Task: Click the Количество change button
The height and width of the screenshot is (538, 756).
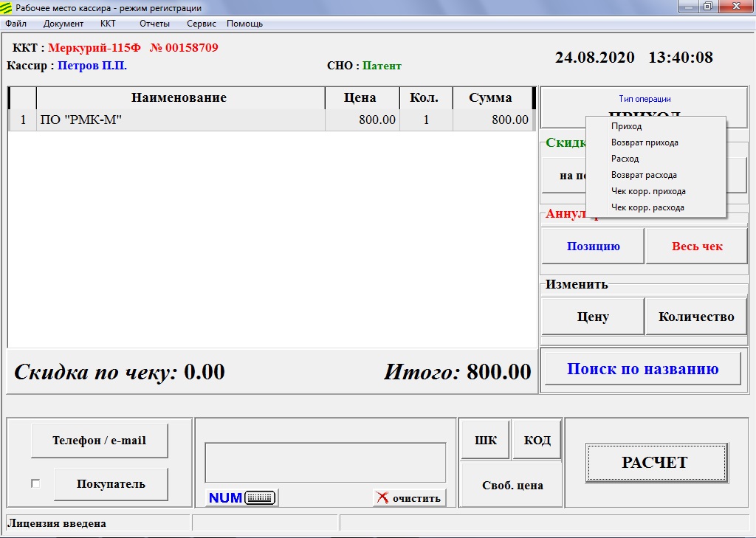Action: [696, 317]
